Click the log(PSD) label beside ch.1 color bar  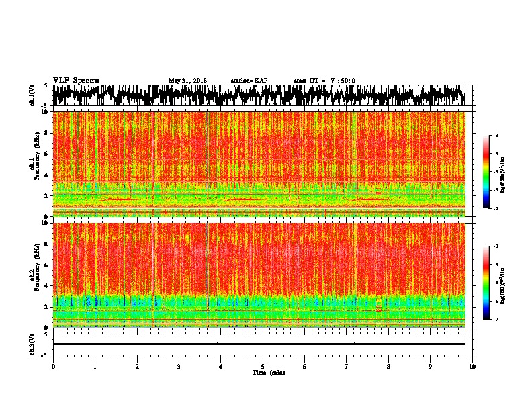(x=503, y=175)
